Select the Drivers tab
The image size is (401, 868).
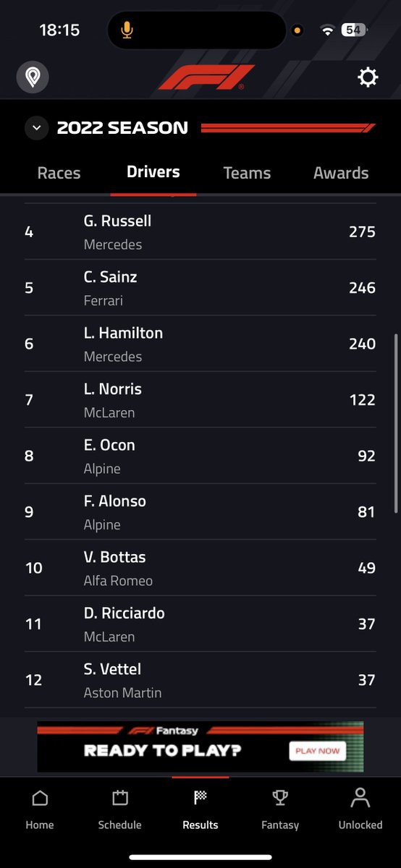coord(153,171)
